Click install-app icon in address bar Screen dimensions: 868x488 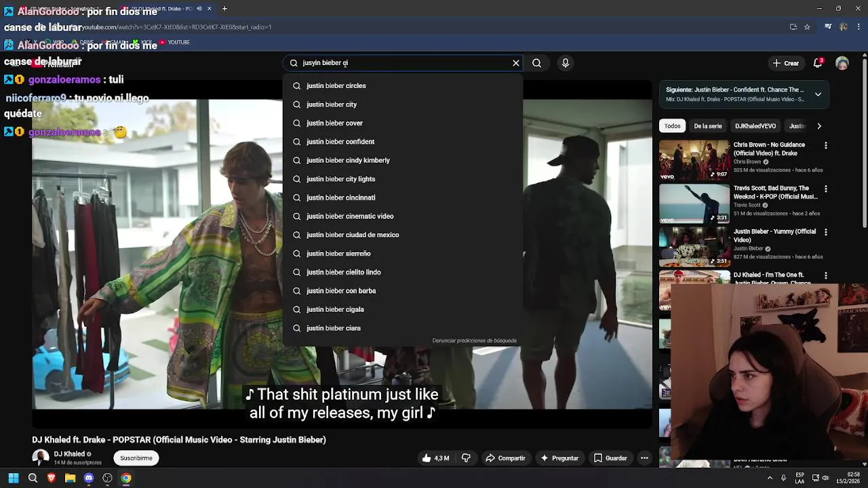pyautogui.click(x=793, y=27)
